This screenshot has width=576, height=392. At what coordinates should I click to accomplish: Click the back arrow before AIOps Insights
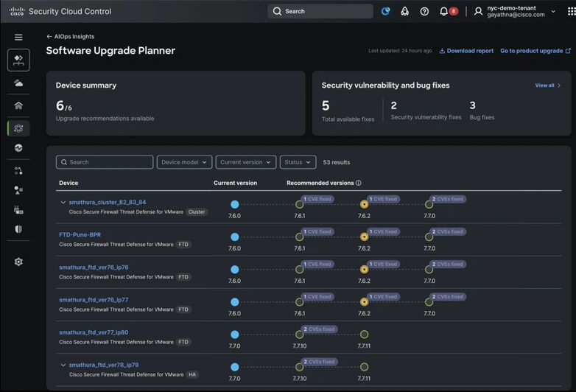point(49,36)
